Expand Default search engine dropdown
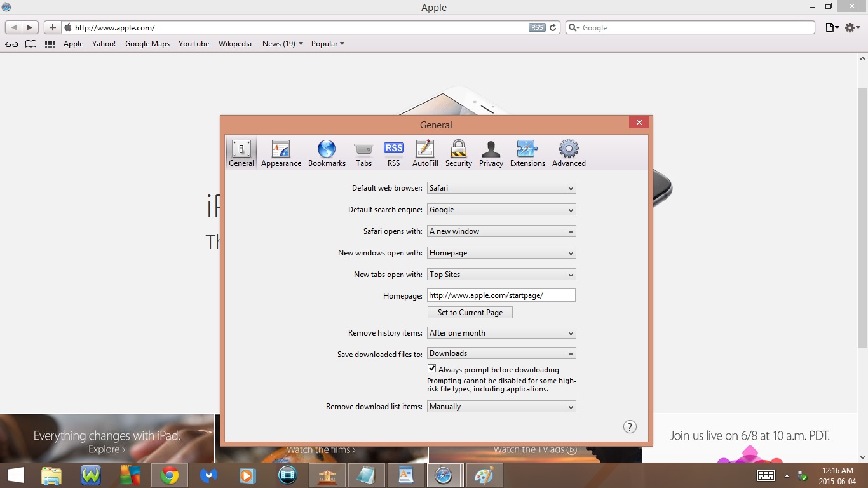 [x=501, y=210]
